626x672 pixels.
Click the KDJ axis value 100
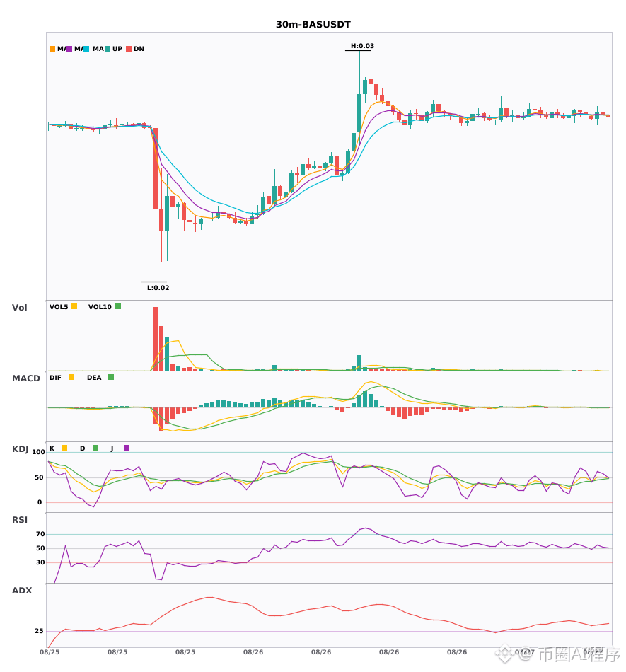39,452
